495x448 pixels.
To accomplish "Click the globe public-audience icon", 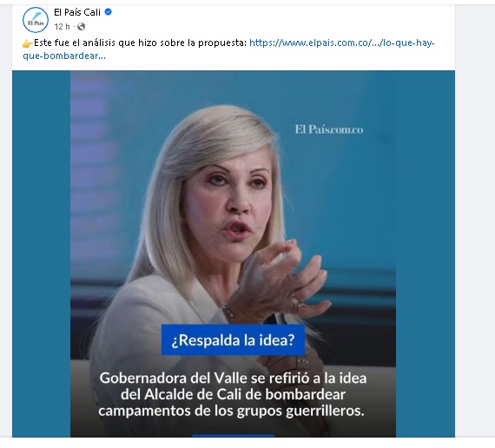I will pyautogui.click(x=81, y=27).
